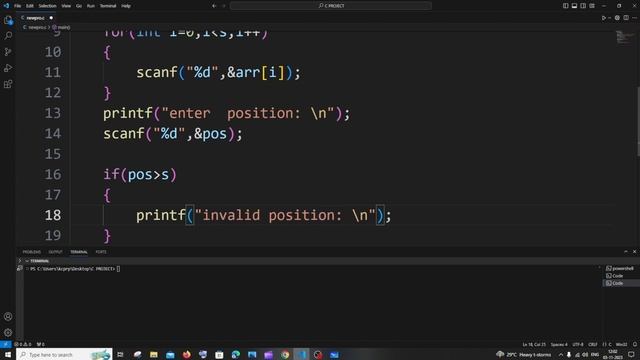Open the Search view in activity bar
This screenshot has height=360, width=640.
tap(8, 36)
